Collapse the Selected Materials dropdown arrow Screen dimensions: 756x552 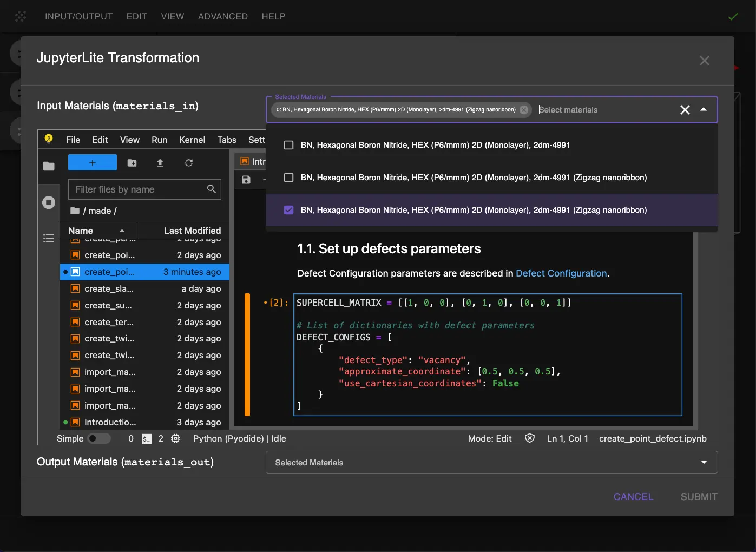(x=704, y=110)
